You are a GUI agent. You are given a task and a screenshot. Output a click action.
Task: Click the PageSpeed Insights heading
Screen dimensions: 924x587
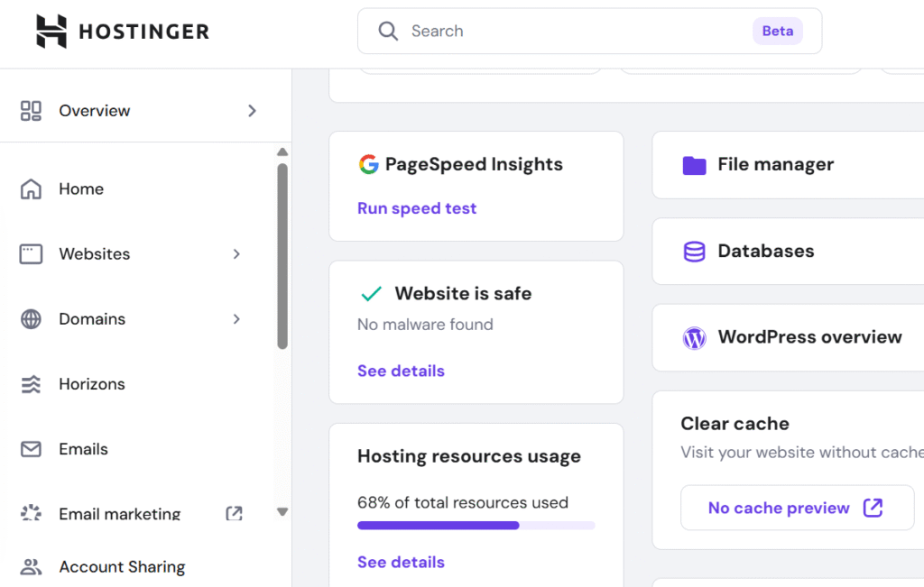tap(474, 164)
